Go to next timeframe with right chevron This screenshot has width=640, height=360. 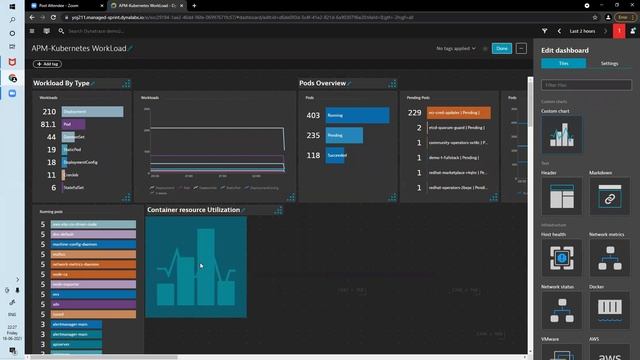click(605, 31)
